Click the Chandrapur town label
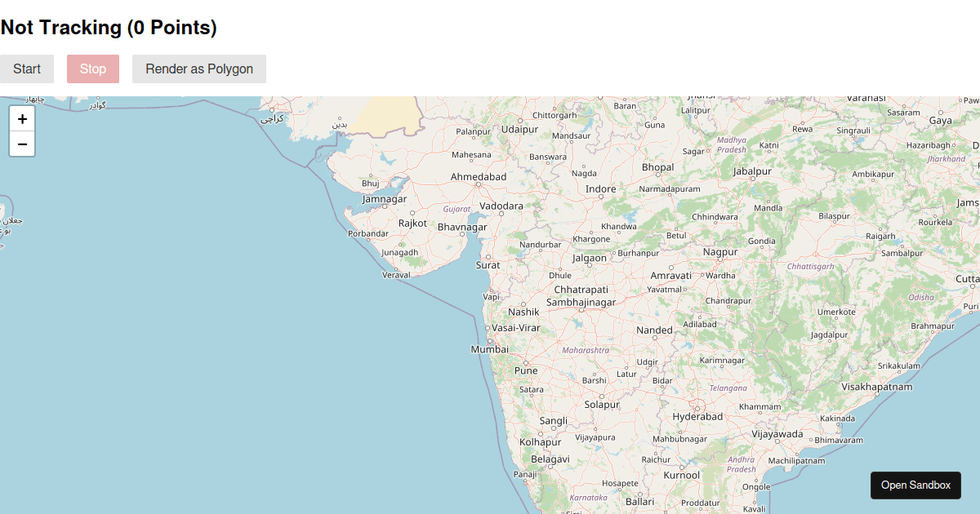Viewport: 980px width, 514px height. tap(728, 301)
